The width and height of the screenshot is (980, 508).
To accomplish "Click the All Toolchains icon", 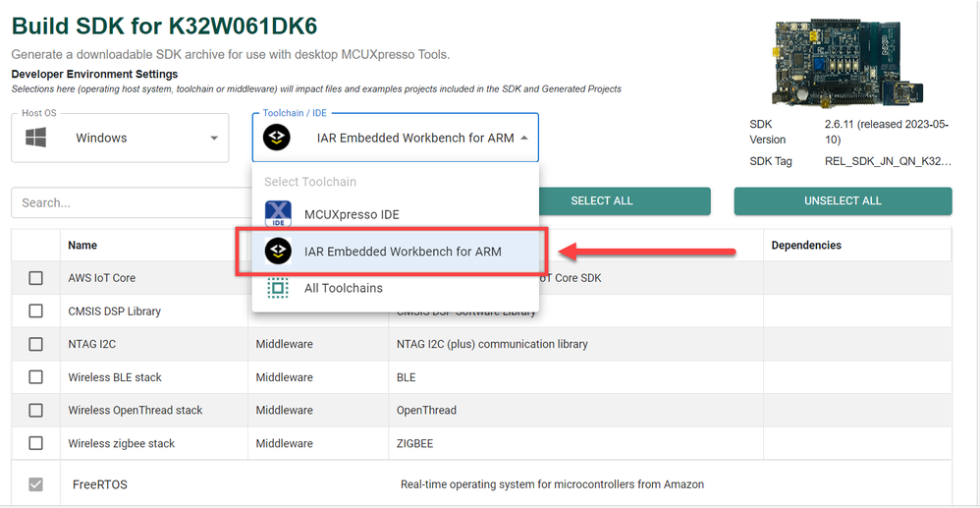I will 278,288.
